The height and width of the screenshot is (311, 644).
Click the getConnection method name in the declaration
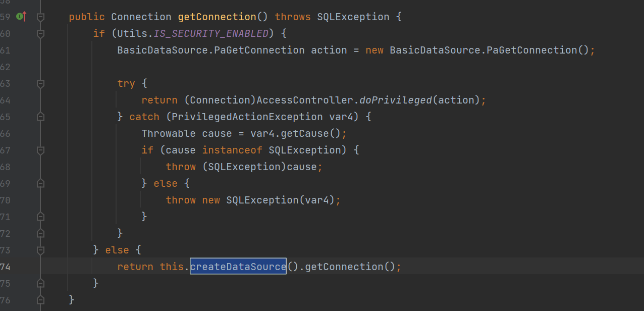(217, 17)
